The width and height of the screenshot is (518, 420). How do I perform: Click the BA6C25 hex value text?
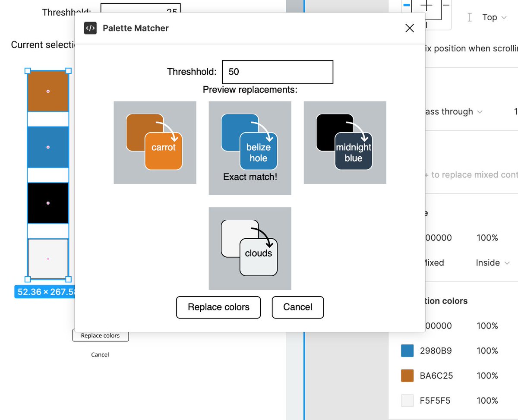[x=436, y=376]
